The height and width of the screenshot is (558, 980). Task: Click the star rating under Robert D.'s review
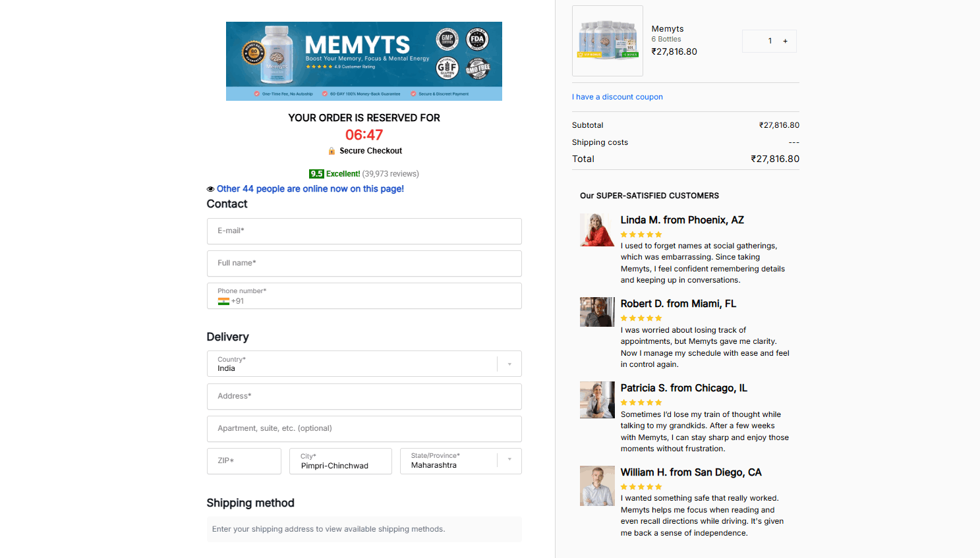pos(641,318)
